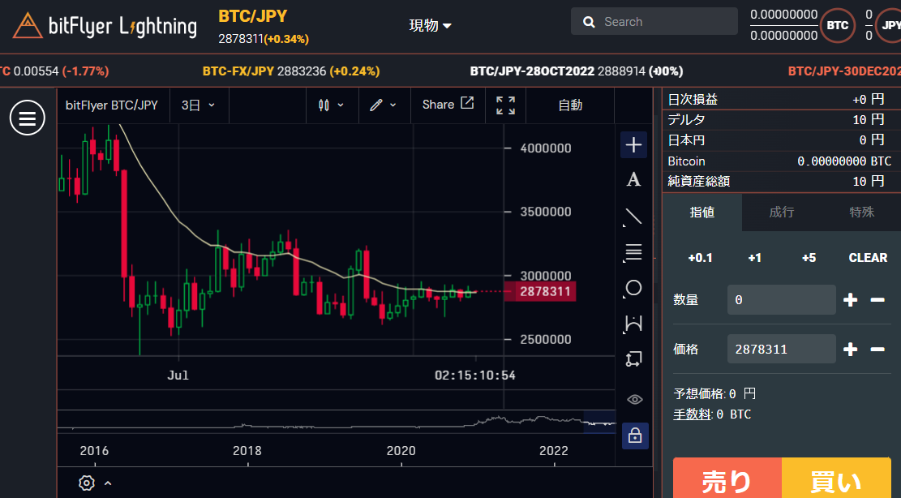Viewport: 901px width, 498px height.
Task: Click the highlighted range on the timeline navigator
Action: (x=599, y=422)
